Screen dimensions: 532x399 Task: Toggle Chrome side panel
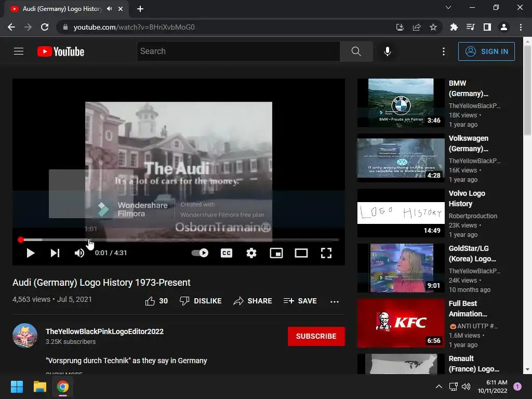[487, 27]
